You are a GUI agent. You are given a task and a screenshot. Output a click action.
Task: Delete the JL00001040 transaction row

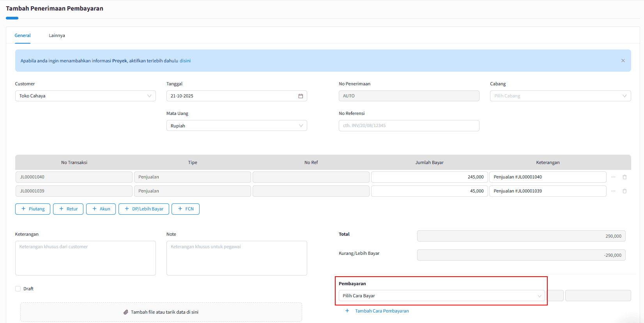625,177
